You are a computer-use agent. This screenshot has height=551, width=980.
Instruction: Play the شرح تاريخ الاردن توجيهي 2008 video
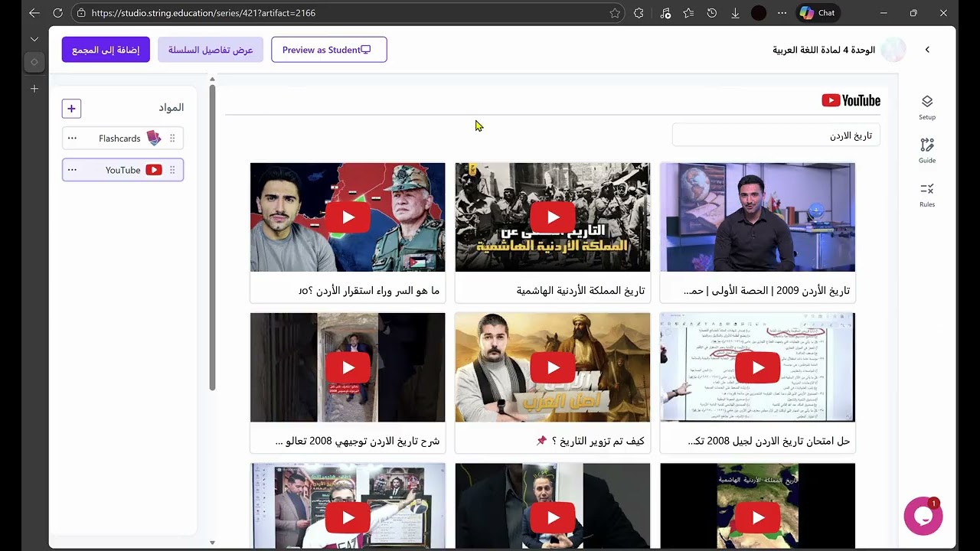click(348, 367)
